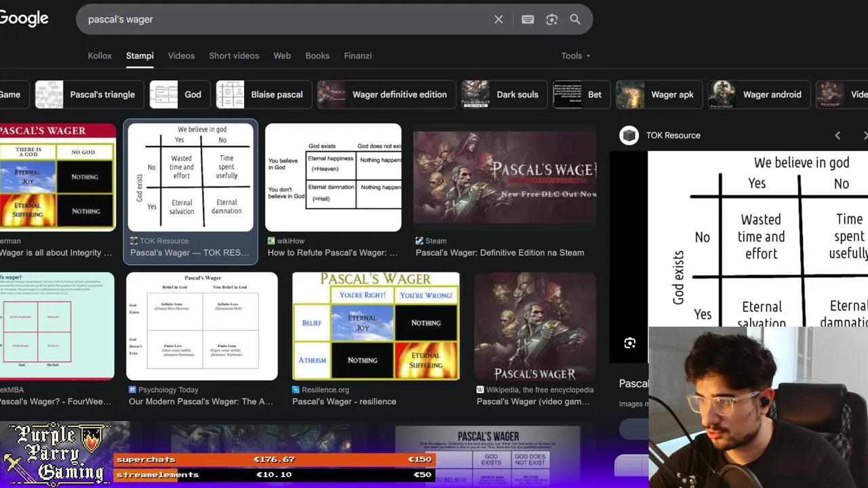This screenshot has width=868, height=488.
Task: Open the teal FourWeekMBA wager diagram thumbnail
Action: click(x=57, y=326)
